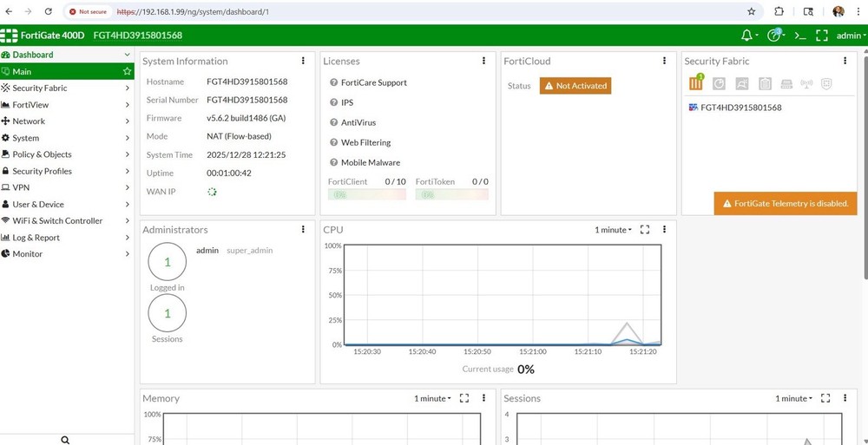
Task: Open System Information widget options menu
Action: (x=303, y=62)
